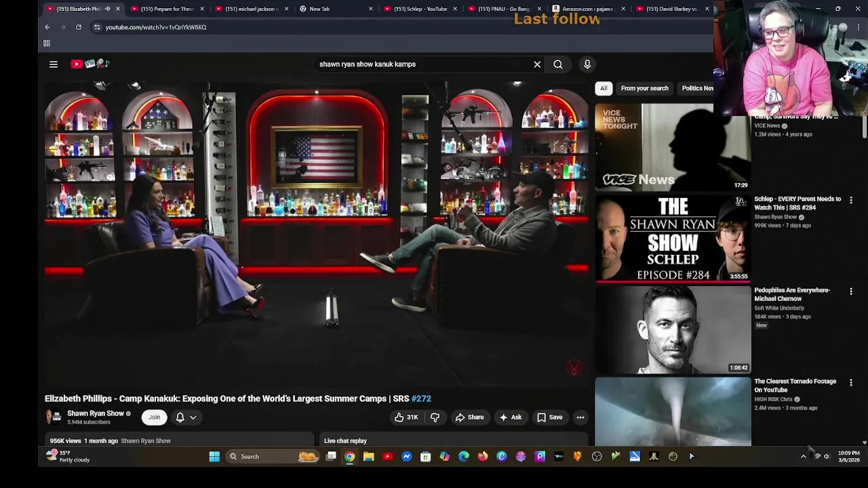Screen dimensions: 868x488
Task: Start voice search with microphone icon
Action: (x=587, y=64)
